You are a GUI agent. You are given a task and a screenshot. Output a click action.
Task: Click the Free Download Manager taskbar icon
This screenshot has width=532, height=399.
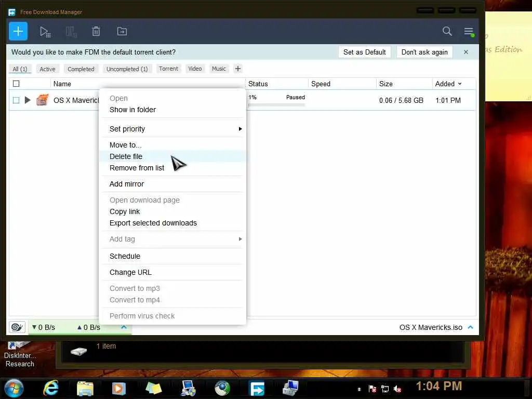[x=257, y=389]
